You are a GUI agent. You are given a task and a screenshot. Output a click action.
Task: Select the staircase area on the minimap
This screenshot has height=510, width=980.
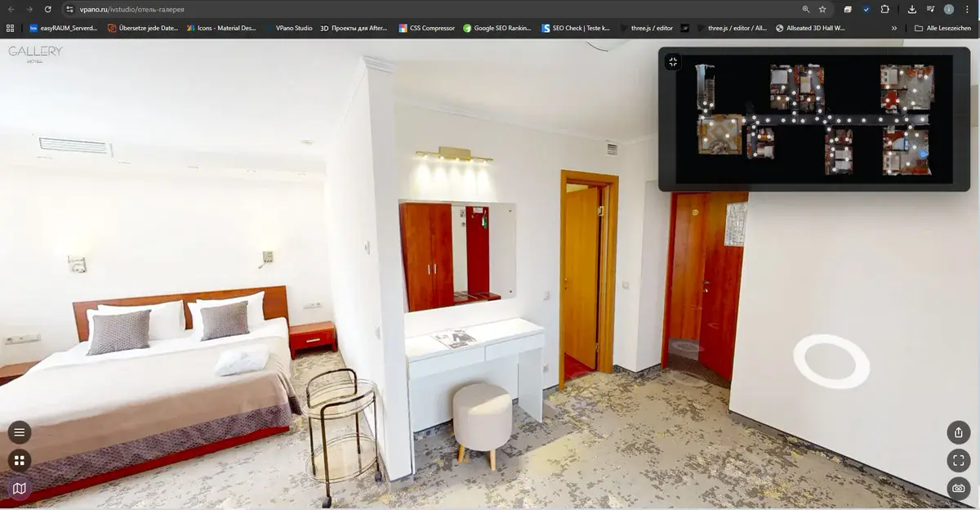click(x=706, y=87)
